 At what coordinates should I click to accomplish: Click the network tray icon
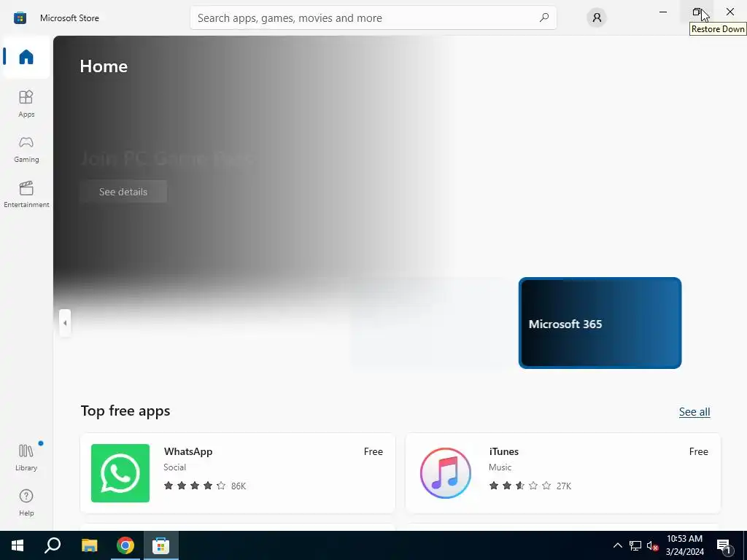[x=635, y=545]
